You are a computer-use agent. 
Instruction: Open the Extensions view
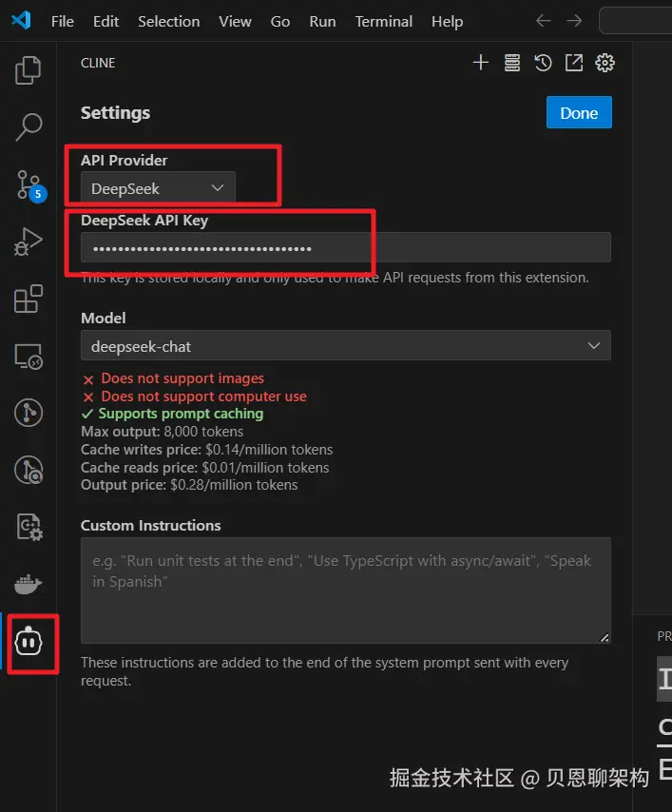(x=29, y=299)
